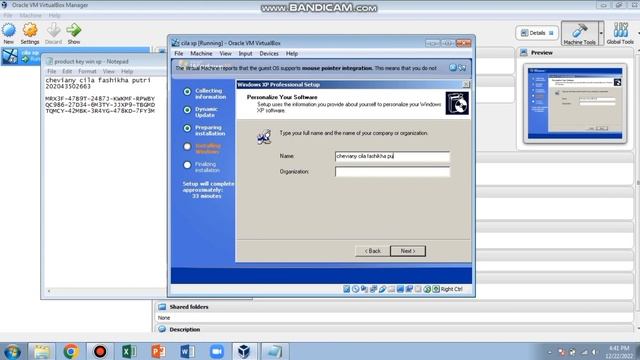The height and width of the screenshot is (360, 640).
Task: Open Zoom from the taskbar
Action: coord(217,351)
